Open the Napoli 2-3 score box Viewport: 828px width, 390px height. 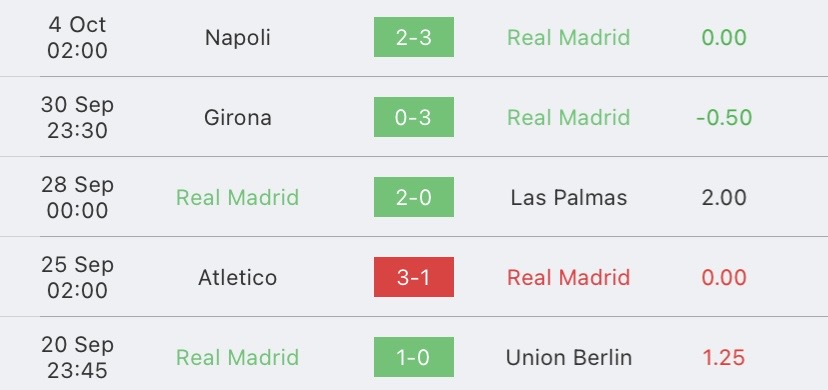413,37
